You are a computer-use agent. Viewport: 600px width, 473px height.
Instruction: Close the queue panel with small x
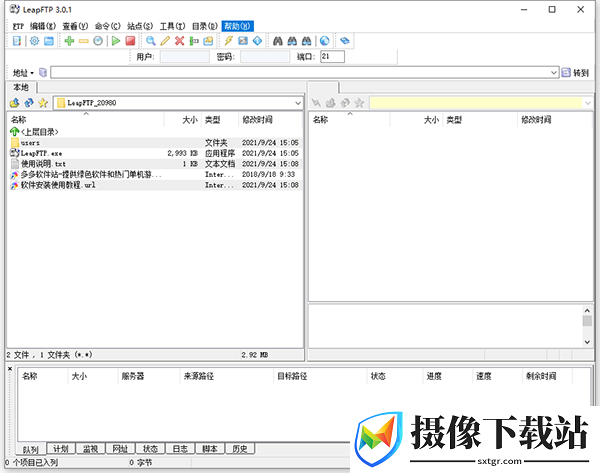[x=10, y=369]
